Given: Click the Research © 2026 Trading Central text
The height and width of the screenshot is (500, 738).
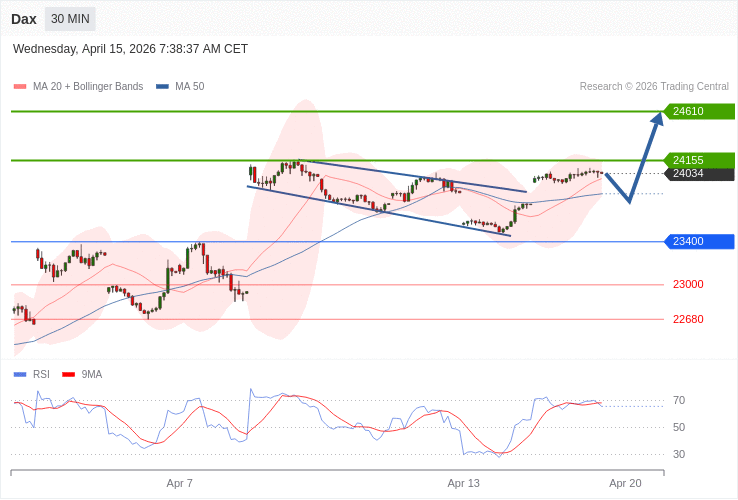Looking at the screenshot, I should click(x=654, y=87).
